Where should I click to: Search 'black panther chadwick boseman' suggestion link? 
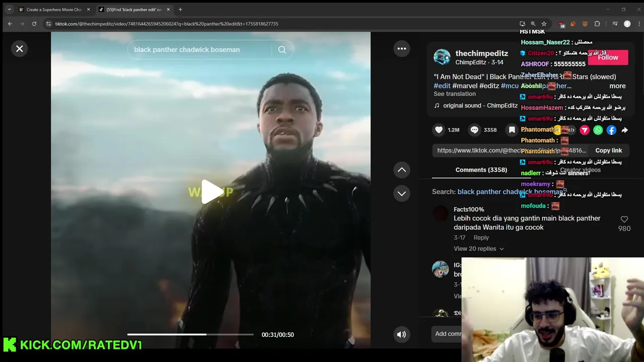pos(510,192)
